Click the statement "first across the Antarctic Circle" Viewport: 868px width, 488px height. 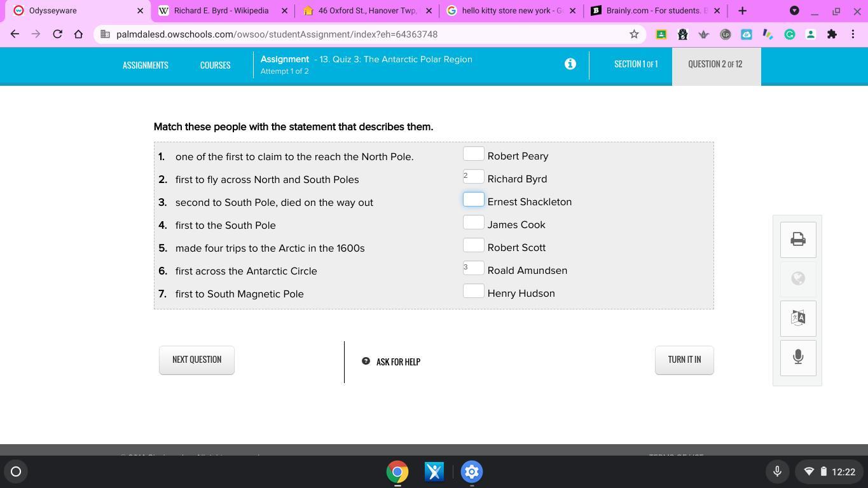[x=246, y=271]
